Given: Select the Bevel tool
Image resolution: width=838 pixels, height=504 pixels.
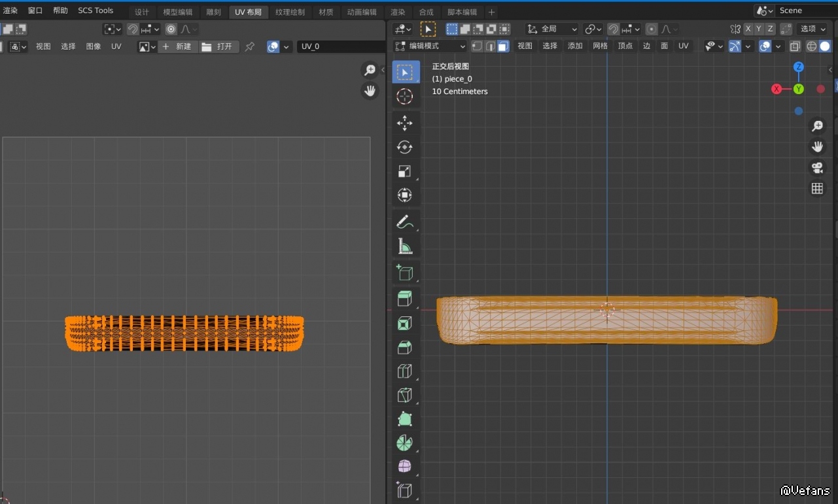Looking at the screenshot, I should coord(405,347).
